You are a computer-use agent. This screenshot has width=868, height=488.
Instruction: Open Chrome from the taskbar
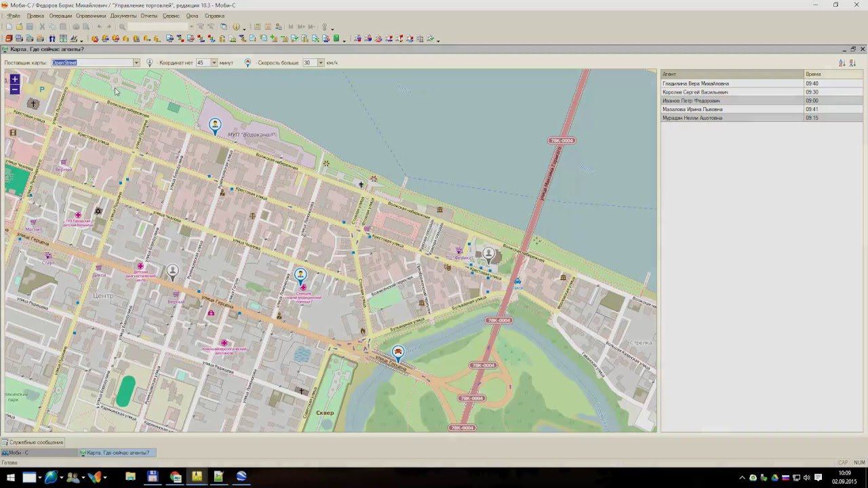[x=176, y=477]
